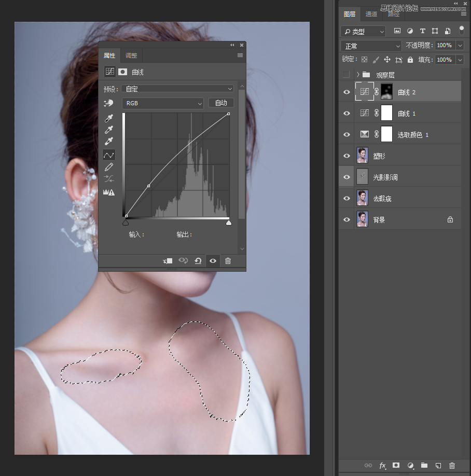Show the 观察层 group
471x476 pixels.
coord(346,75)
